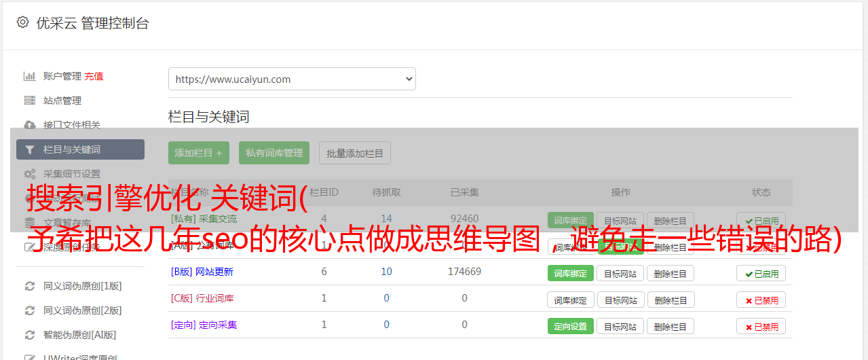Click the 添加栏目 + button
868x360 pixels.
point(198,153)
